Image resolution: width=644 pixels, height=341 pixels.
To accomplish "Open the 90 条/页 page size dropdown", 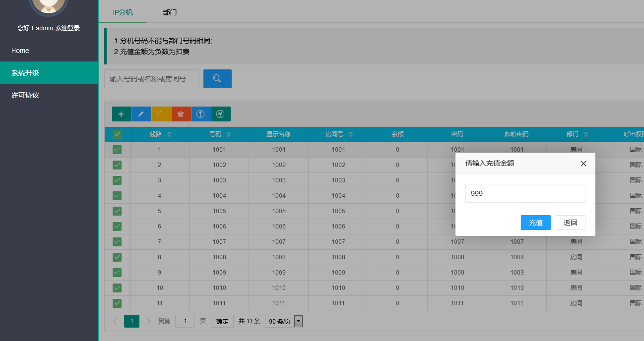I will pyautogui.click(x=283, y=321).
